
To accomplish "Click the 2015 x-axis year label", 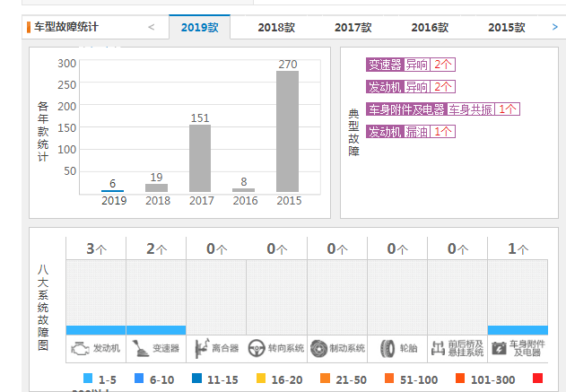I will point(289,201).
